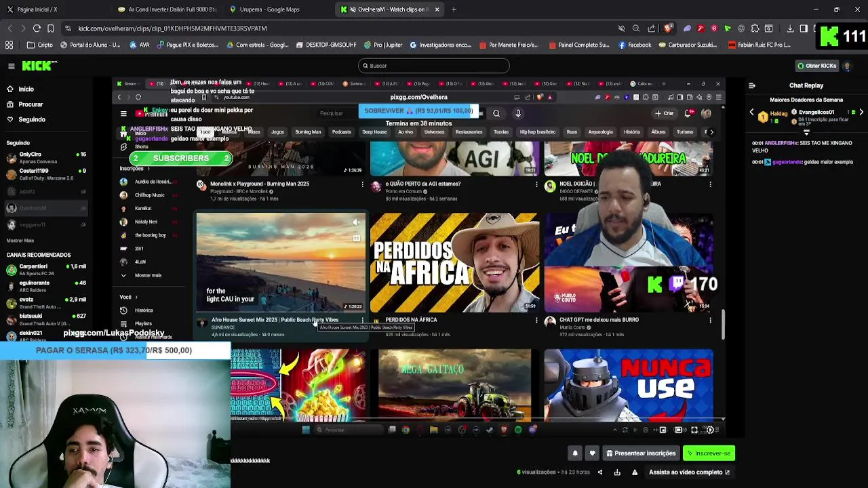Click the Afro House Sunset Mix video thumbnail
This screenshot has height=488, width=868.
coord(281,262)
